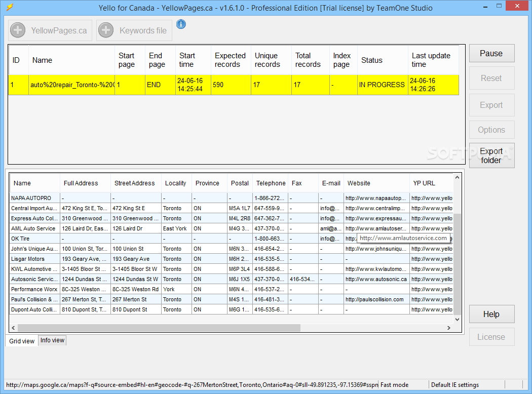This screenshot has width=532, height=394.
Task: Click the 416-534... fax cell
Action: click(302, 280)
